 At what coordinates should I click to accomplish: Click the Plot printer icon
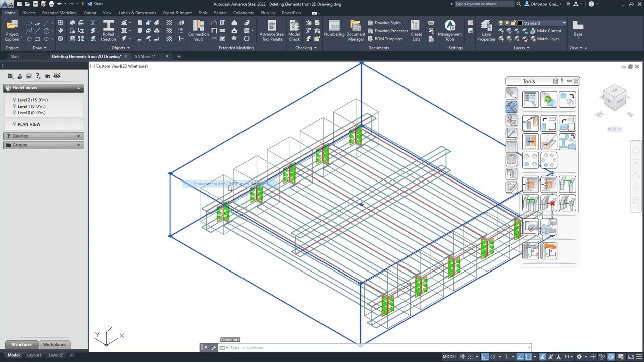[x=51, y=4]
